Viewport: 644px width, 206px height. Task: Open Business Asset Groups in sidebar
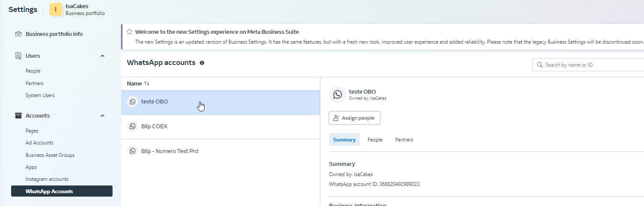pos(50,155)
